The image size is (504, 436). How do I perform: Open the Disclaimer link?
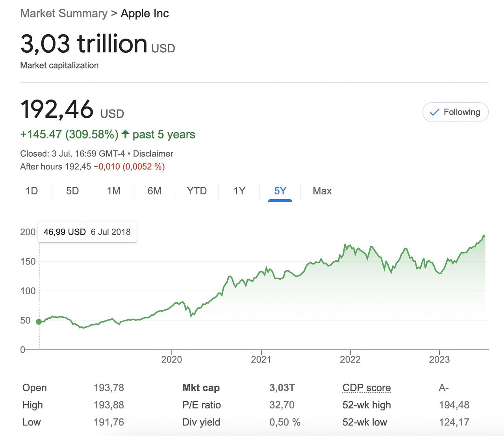153,153
